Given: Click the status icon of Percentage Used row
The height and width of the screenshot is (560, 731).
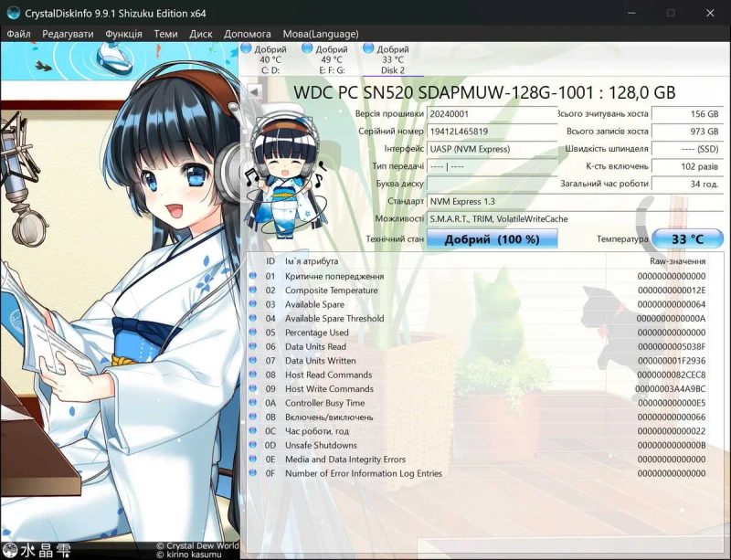Looking at the screenshot, I should [253, 332].
